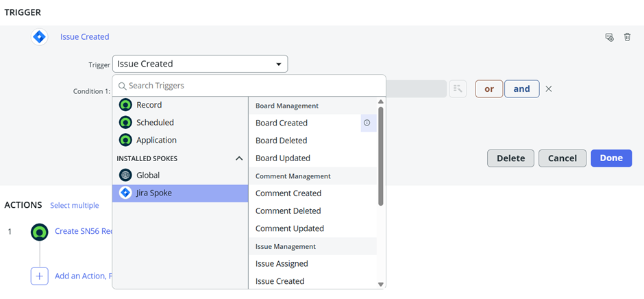Collapse the Installed Spokes section chevron
The width and height of the screenshot is (644, 299).
[239, 158]
